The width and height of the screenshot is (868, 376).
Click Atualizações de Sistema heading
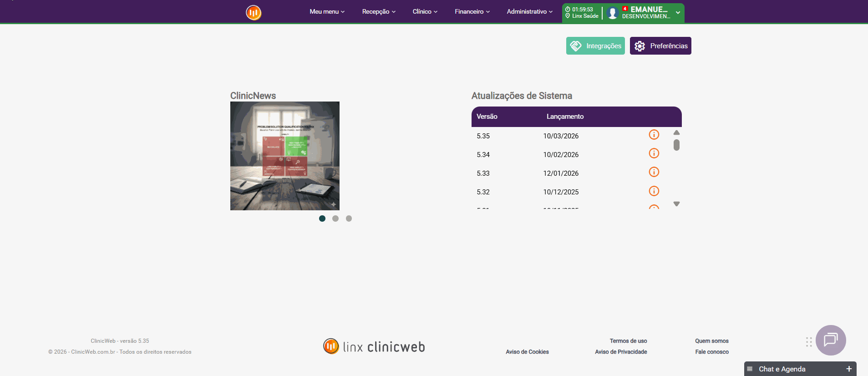(522, 96)
